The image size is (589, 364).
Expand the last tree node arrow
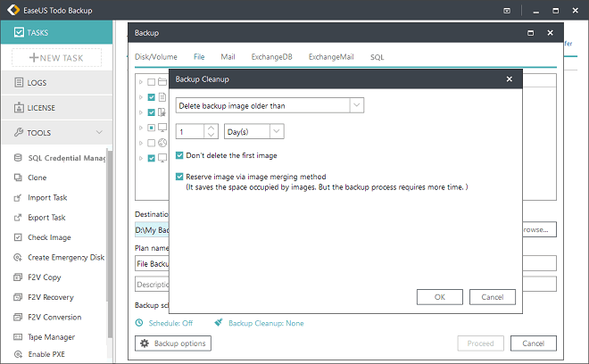click(141, 158)
